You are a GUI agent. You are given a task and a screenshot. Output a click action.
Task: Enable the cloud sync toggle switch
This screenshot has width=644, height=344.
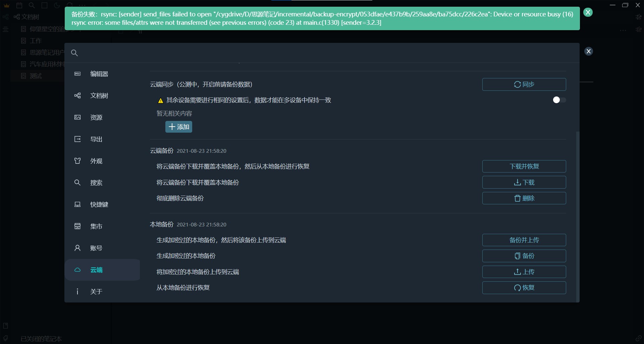point(559,100)
